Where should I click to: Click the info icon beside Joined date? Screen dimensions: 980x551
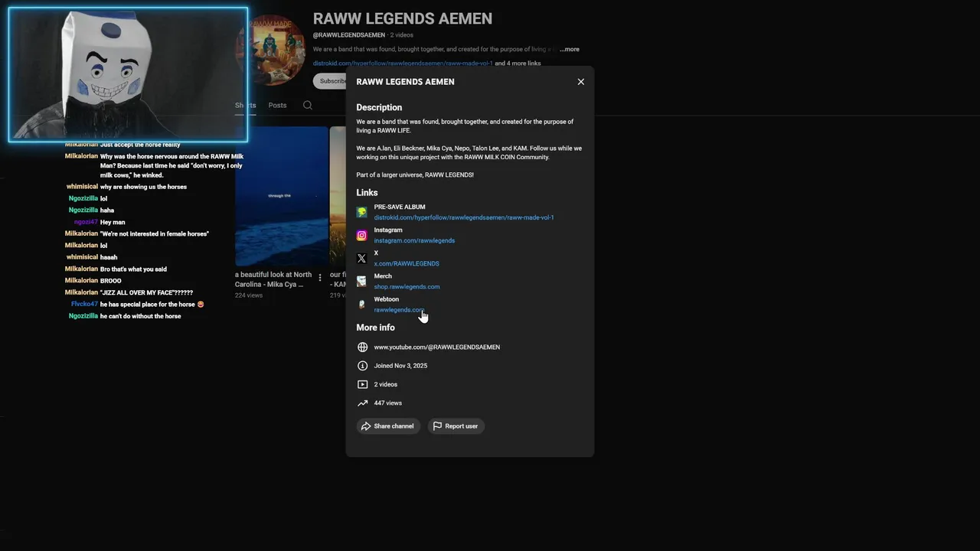pos(363,366)
